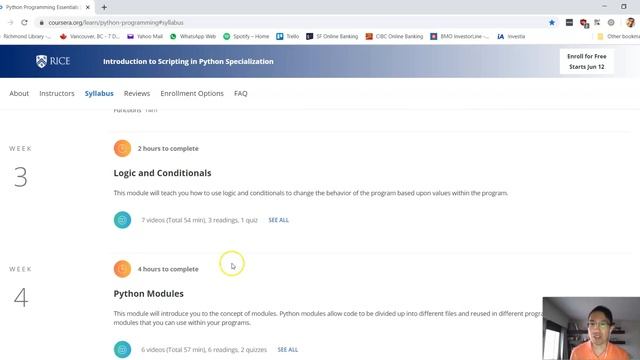Screen dimensions: 640x360
Task: Switch to the About tab
Action: pyautogui.click(x=19, y=93)
